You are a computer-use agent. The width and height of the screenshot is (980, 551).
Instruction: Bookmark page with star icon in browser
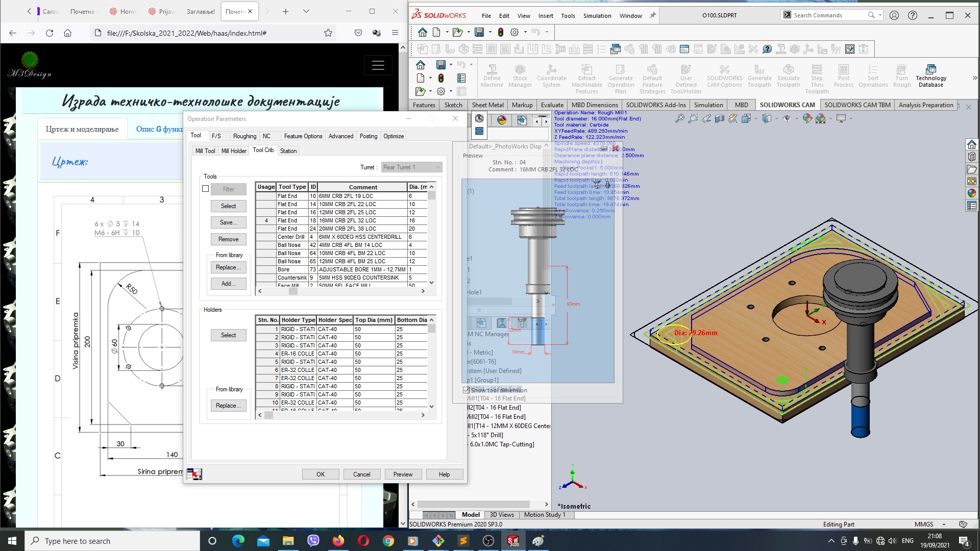click(x=328, y=33)
